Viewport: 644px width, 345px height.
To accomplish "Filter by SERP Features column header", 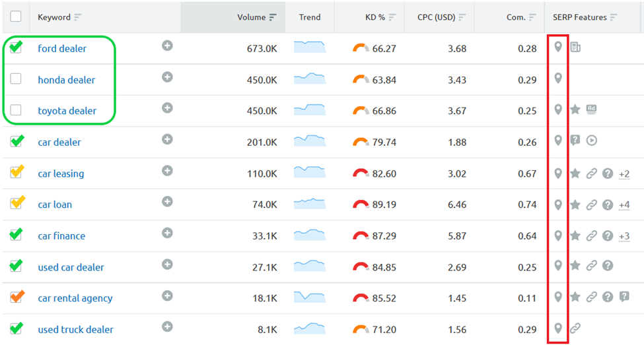I will 585,17.
